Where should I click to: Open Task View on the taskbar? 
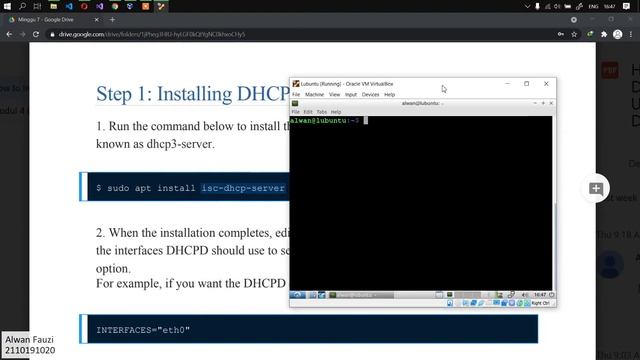(x=37, y=6)
